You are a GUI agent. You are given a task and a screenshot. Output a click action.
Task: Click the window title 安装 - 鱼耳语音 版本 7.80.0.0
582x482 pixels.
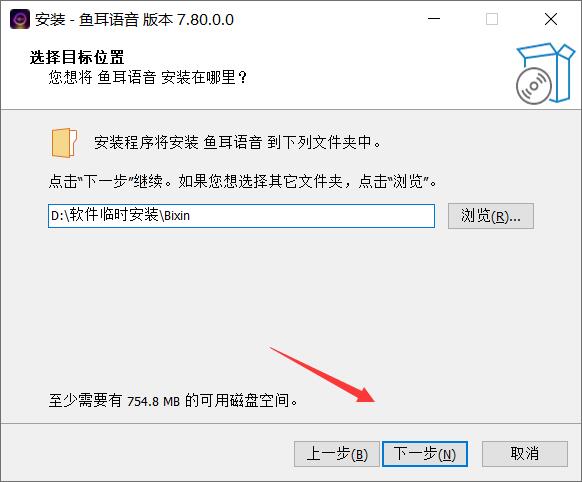(134, 20)
